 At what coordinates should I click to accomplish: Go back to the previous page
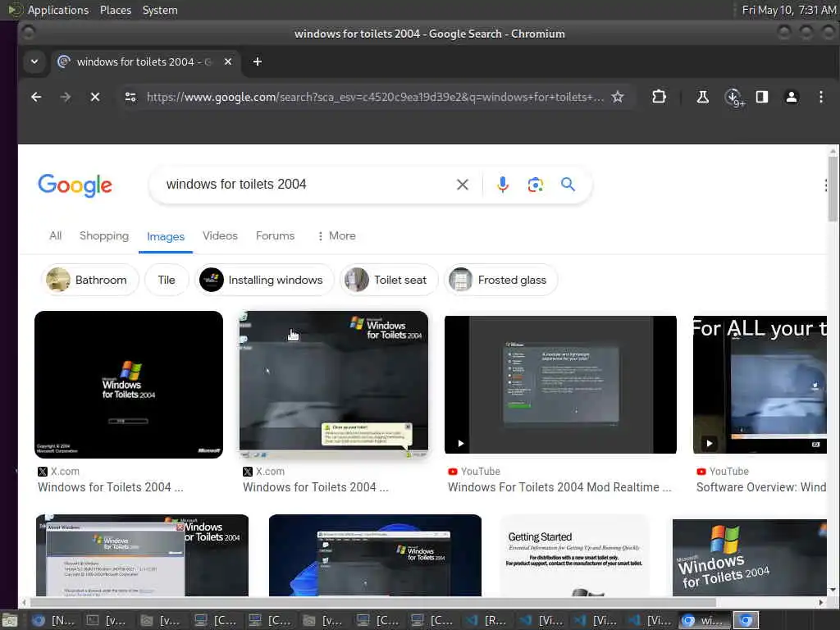(36, 97)
